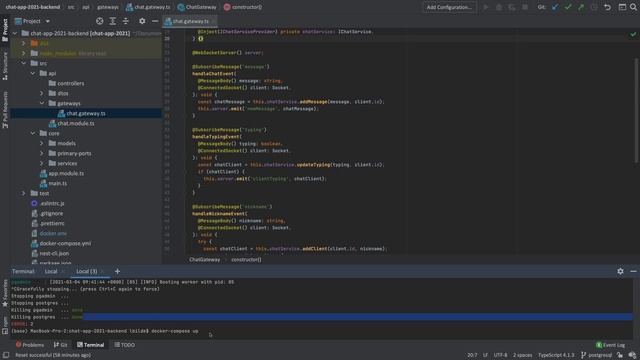640x360 pixels.
Task: Click the TypeScript 4.1.3 status widget
Action: (x=556, y=355)
